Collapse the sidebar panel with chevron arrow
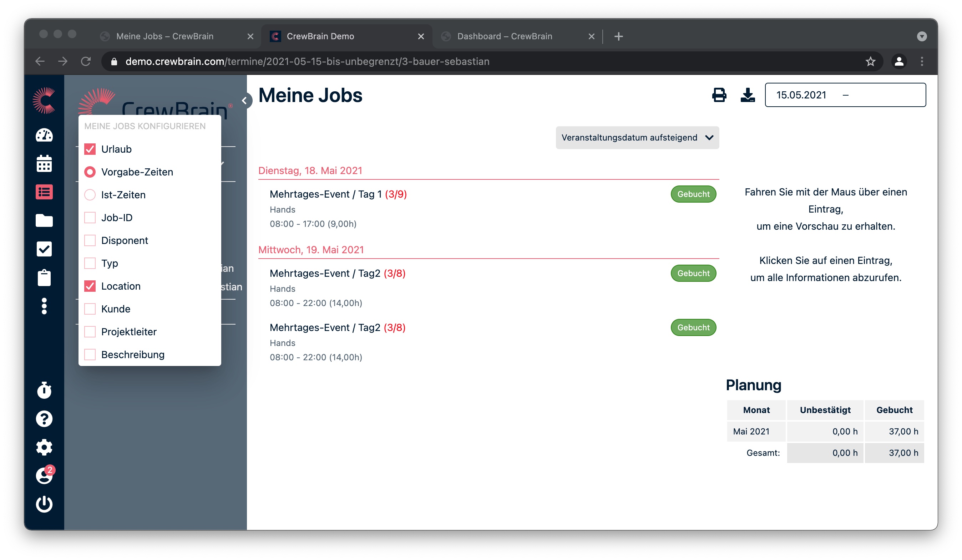The height and width of the screenshot is (560, 962). click(244, 101)
